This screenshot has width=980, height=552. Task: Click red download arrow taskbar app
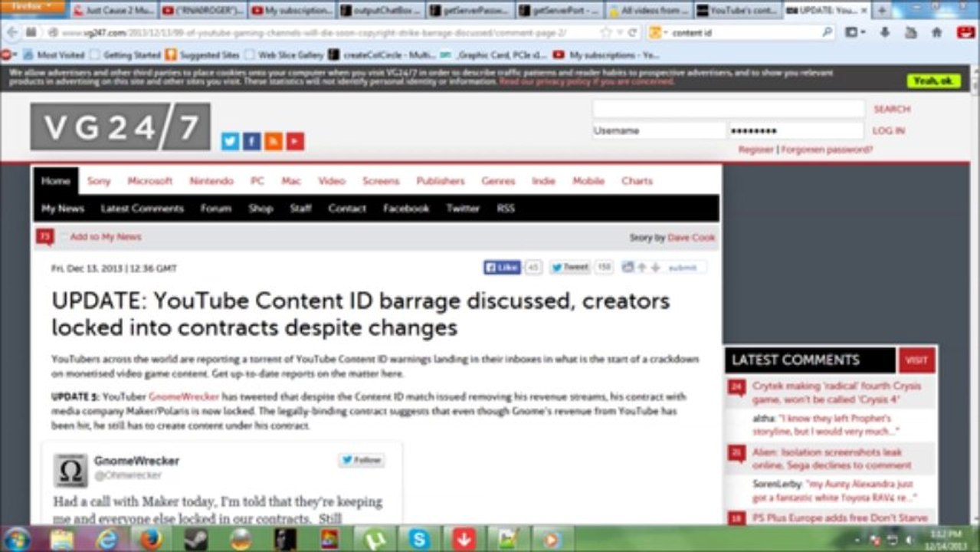tap(464, 539)
